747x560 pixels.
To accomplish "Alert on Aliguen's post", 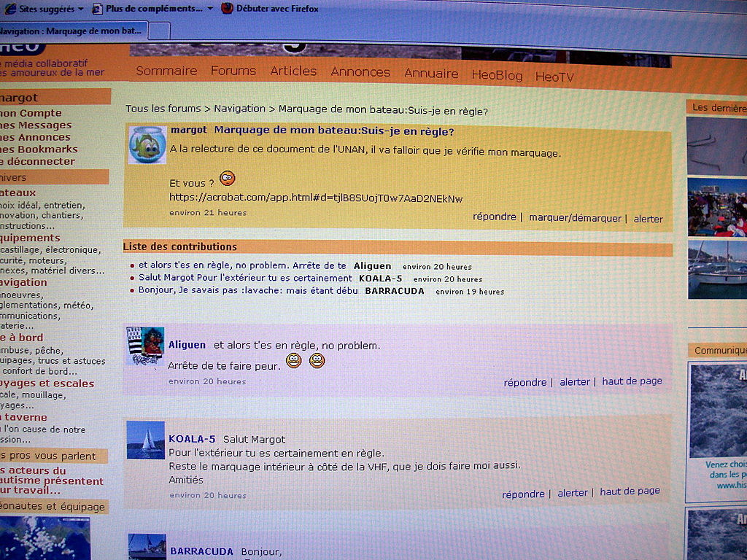I will (575, 382).
